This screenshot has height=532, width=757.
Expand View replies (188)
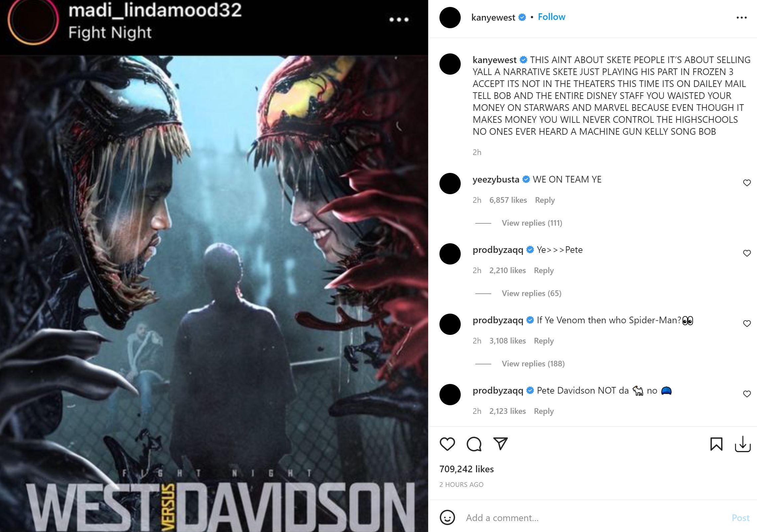pos(533,364)
